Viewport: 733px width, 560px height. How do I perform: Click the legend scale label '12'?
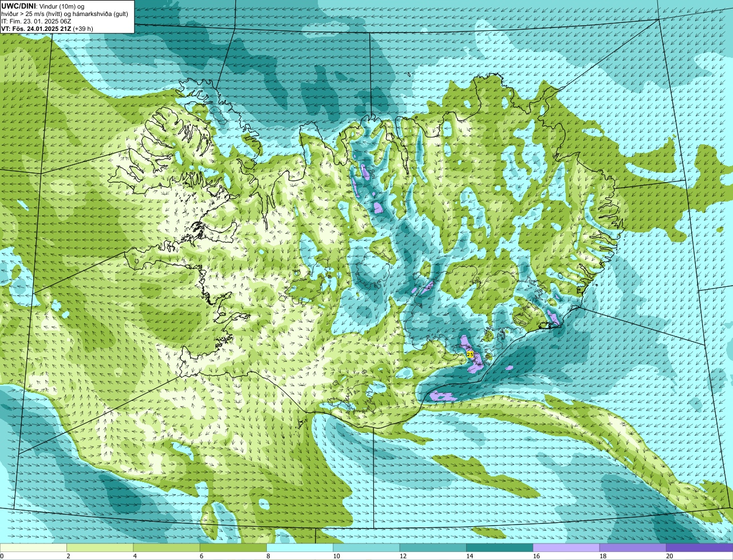(x=403, y=556)
